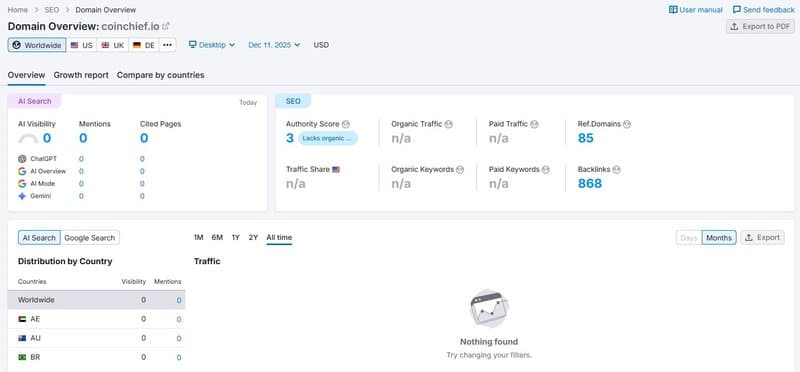Click the Authority Score info icon
The image size is (800, 372).
tap(346, 124)
